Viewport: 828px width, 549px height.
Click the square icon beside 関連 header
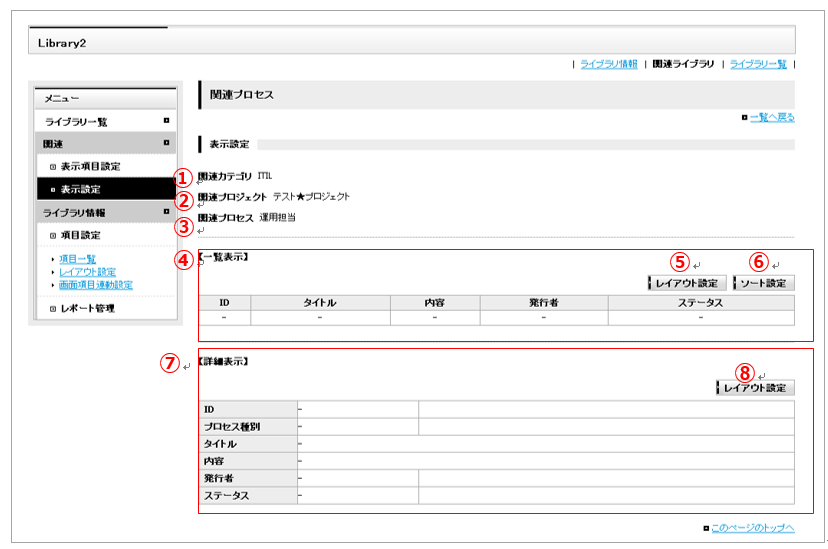click(166, 143)
